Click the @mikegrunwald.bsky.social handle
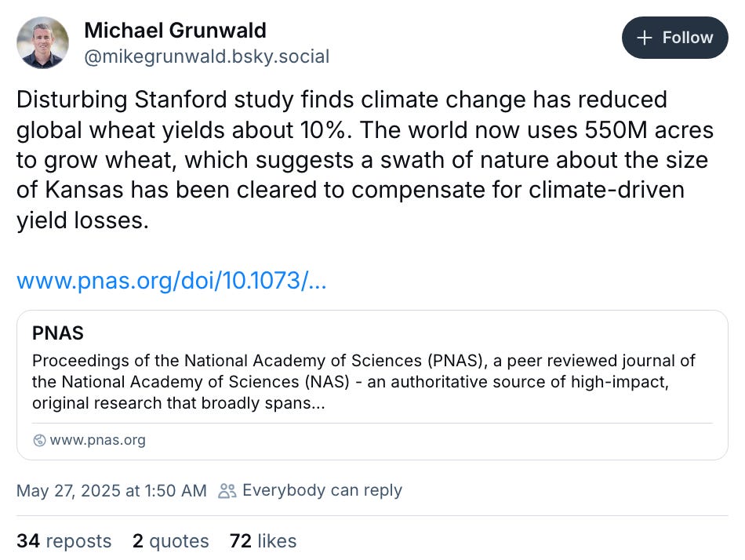This screenshot has width=745, height=560. tap(206, 56)
